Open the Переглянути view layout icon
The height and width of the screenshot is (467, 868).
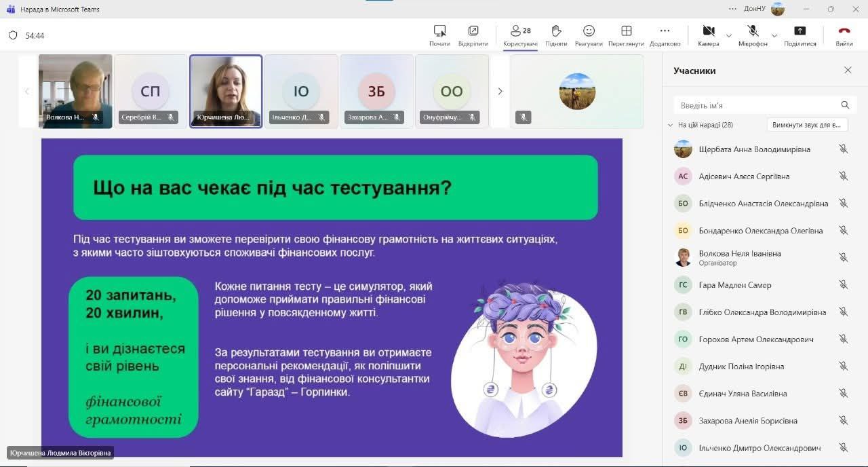[626, 31]
